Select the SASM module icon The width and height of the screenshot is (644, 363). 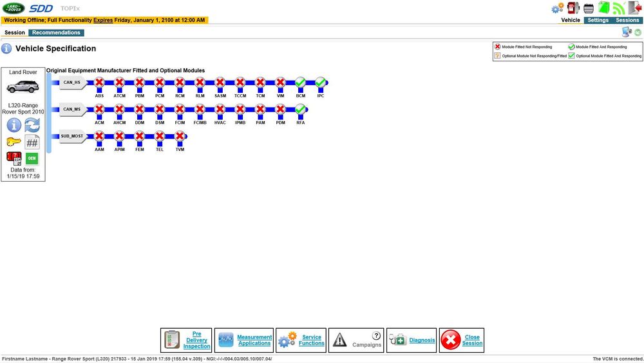220,83
